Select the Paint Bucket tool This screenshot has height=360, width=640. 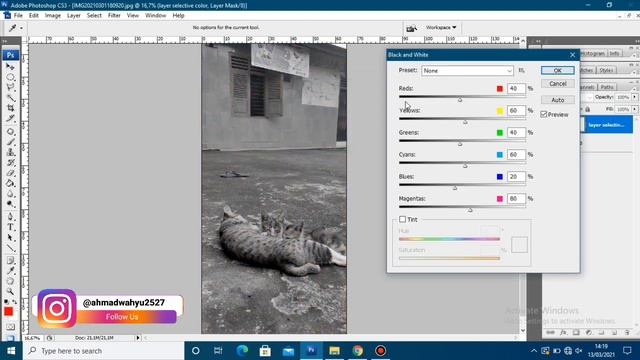click(x=10, y=183)
